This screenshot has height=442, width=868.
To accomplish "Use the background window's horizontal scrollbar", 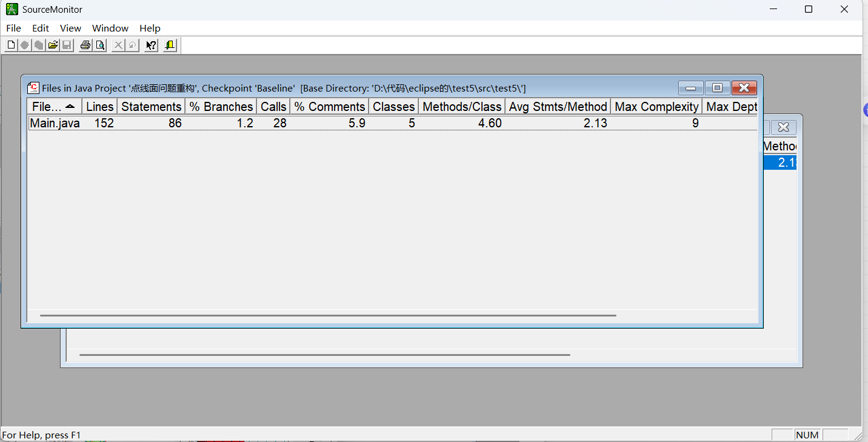I will 325,355.
